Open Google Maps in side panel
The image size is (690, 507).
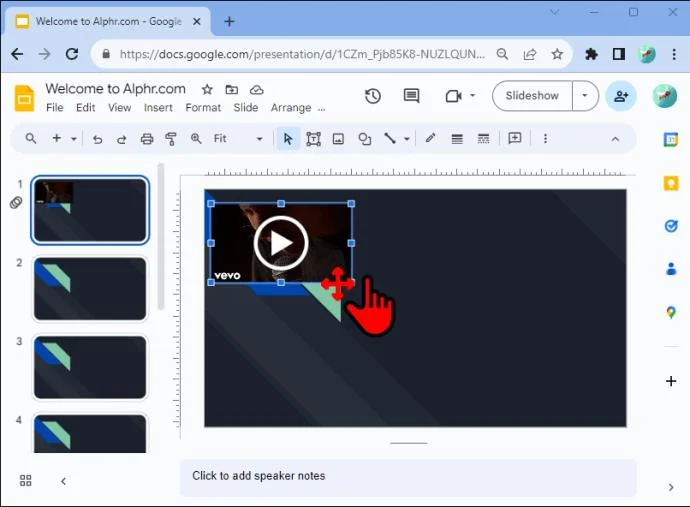click(671, 312)
